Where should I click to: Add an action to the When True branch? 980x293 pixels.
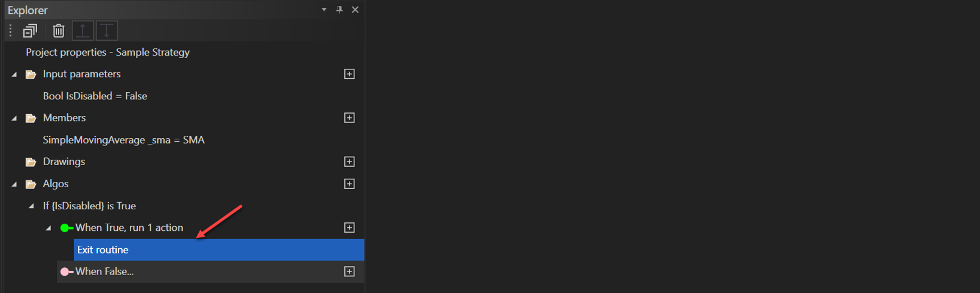coord(350,228)
